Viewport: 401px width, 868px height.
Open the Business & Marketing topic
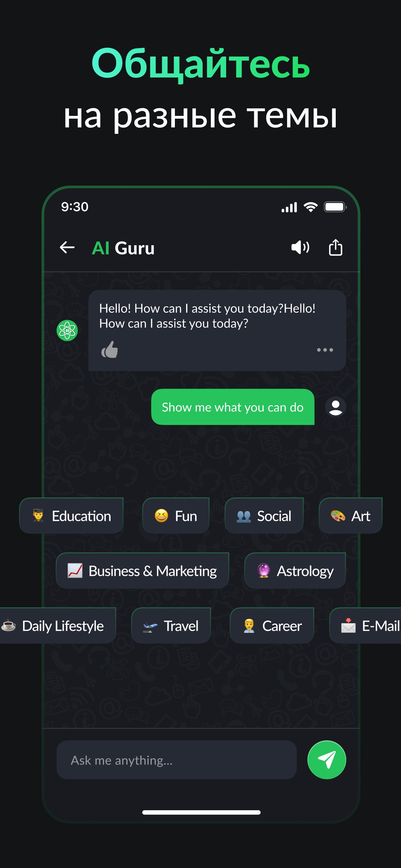pos(142,571)
